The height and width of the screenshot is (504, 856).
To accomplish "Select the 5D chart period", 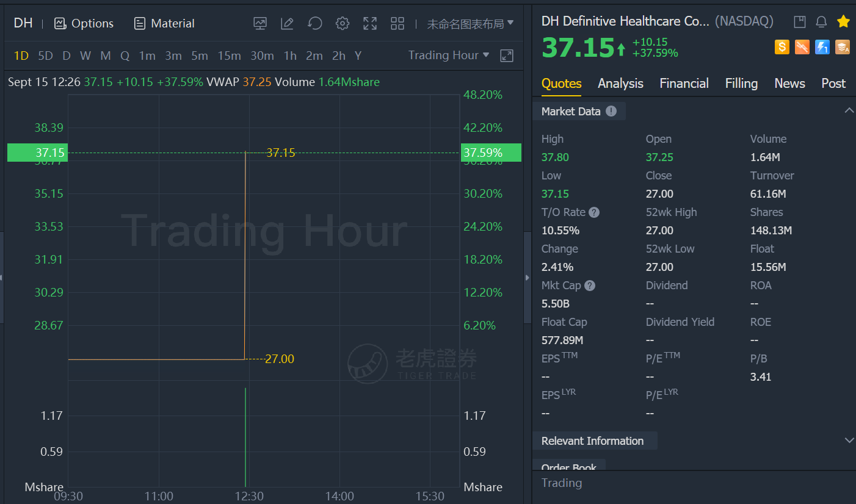I will pyautogui.click(x=45, y=56).
